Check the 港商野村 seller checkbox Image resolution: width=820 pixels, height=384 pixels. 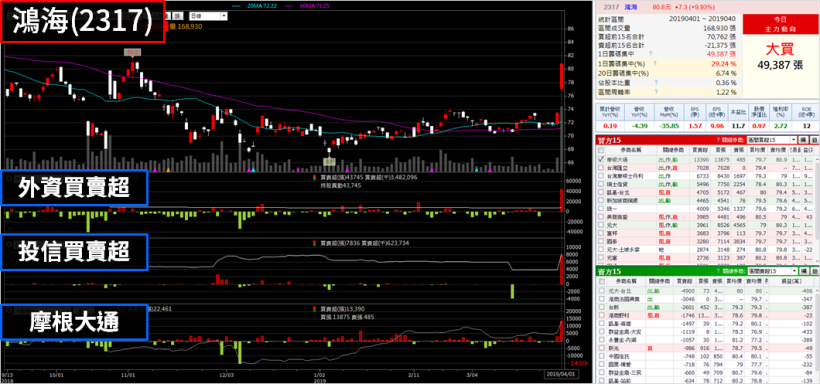[601, 315]
